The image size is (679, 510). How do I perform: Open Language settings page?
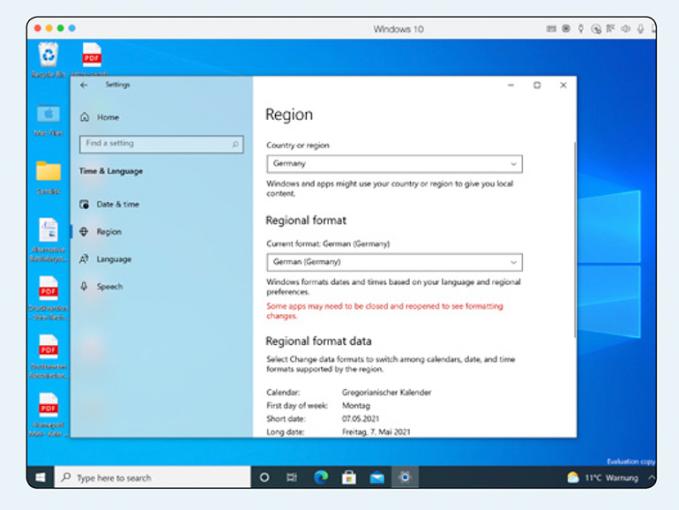click(106, 259)
